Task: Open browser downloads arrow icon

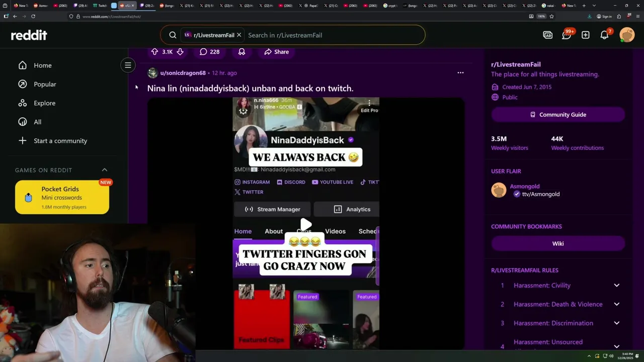Action: pos(589,16)
